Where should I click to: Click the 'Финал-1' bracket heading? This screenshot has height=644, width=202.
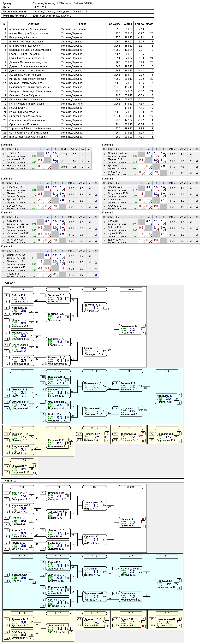pyautogui.click(x=10, y=283)
